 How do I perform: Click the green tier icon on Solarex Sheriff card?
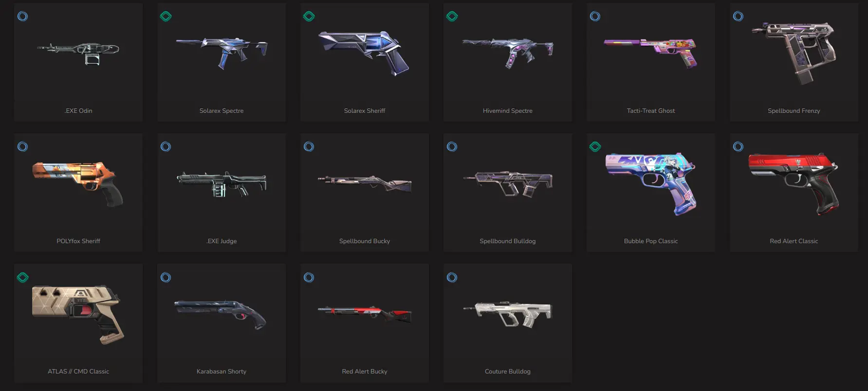click(x=309, y=17)
